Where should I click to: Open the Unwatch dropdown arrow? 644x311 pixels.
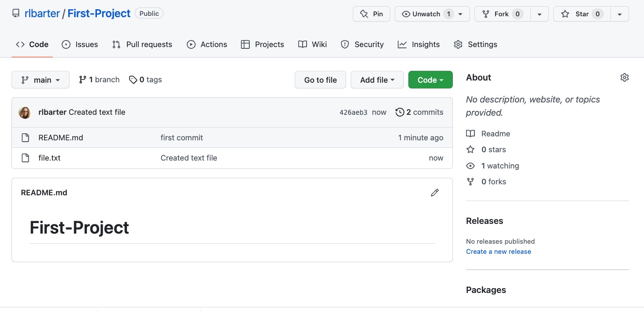click(x=460, y=14)
